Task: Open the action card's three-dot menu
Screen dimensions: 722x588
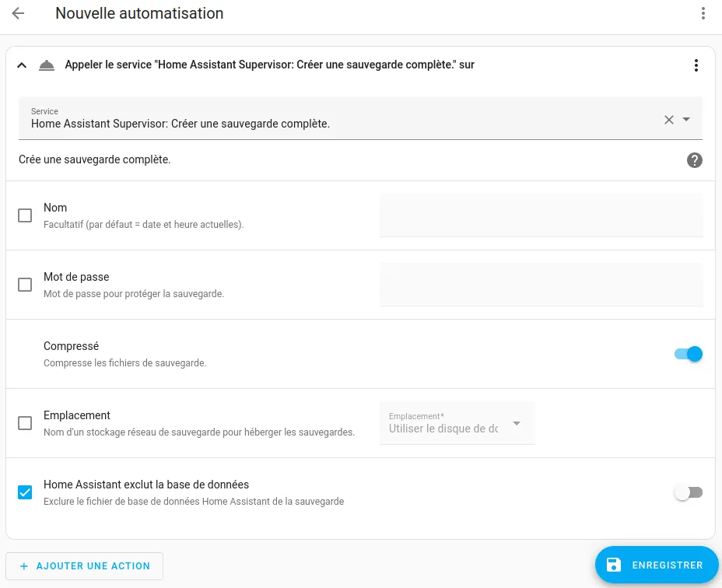Action: point(696,65)
